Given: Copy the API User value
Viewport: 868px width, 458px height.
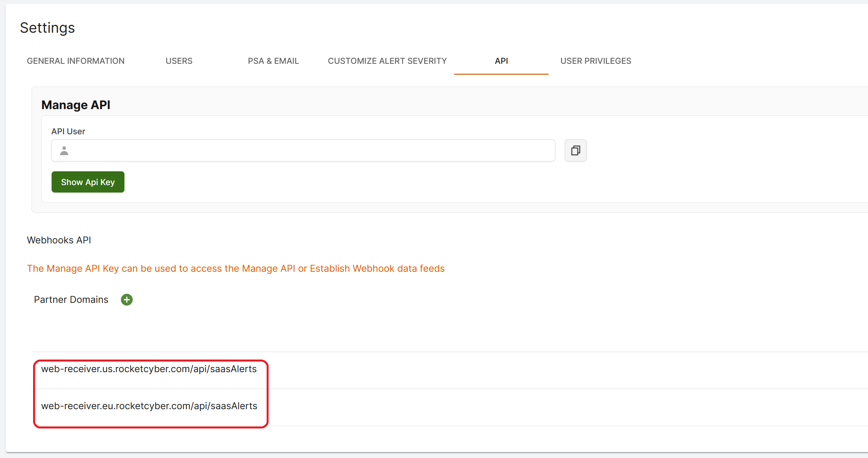Looking at the screenshot, I should click(575, 150).
